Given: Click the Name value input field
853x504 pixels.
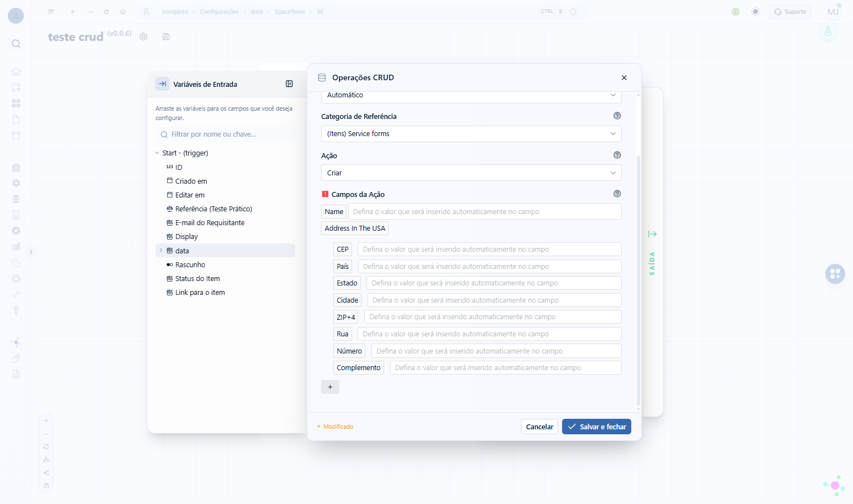Looking at the screenshot, I should [484, 212].
